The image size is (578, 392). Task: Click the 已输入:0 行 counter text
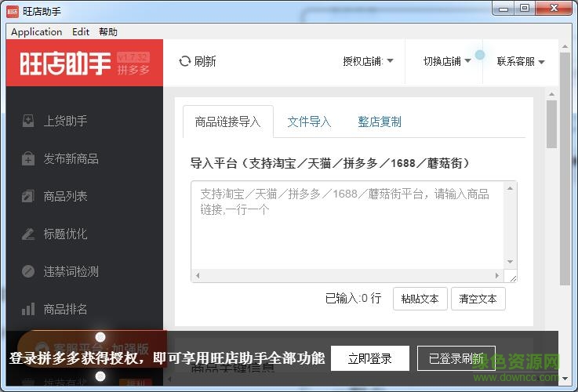(x=353, y=298)
